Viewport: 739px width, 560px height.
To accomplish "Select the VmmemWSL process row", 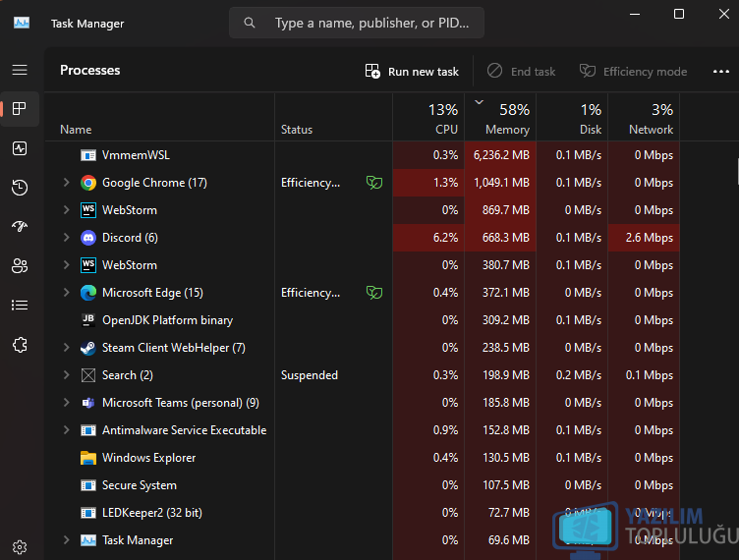I will point(362,155).
